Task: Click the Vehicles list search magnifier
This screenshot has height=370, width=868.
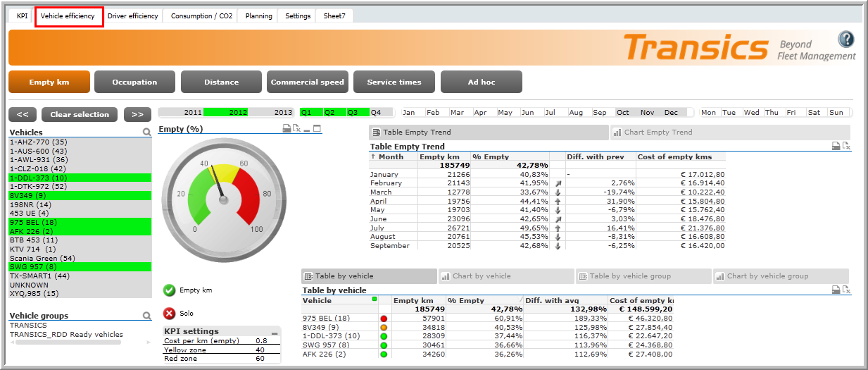Action: [146, 132]
